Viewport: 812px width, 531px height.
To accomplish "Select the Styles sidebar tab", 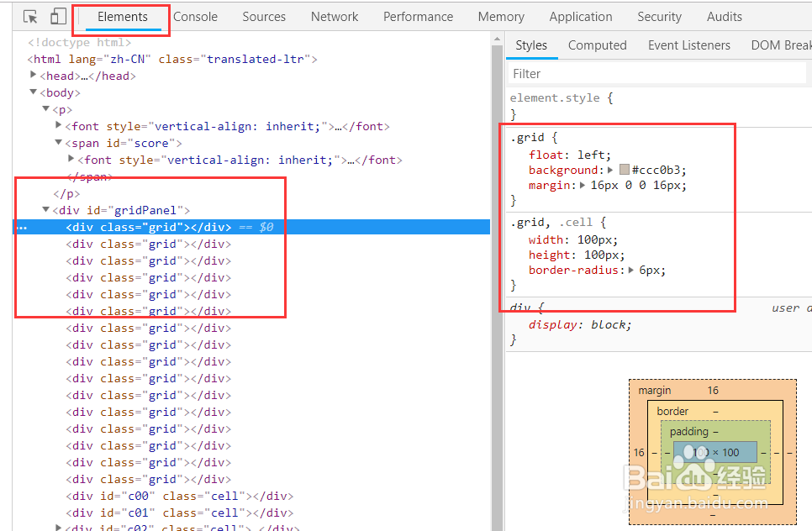I will (531, 45).
